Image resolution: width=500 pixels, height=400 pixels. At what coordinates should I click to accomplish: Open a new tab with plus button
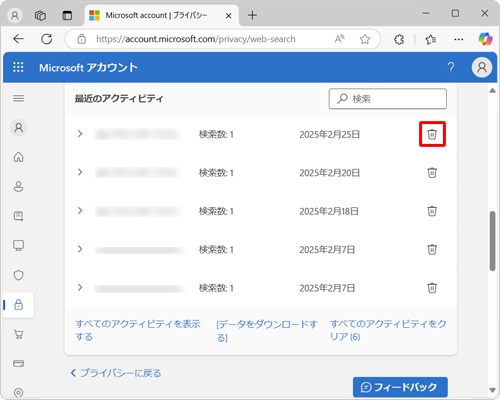252,15
